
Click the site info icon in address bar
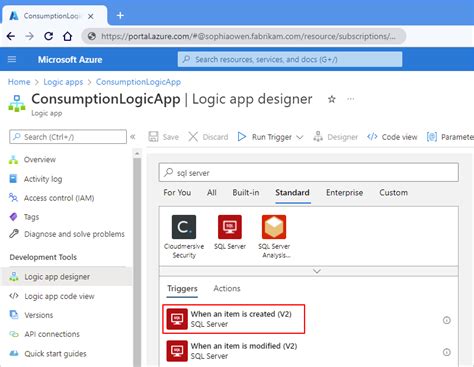pyautogui.click(x=92, y=36)
